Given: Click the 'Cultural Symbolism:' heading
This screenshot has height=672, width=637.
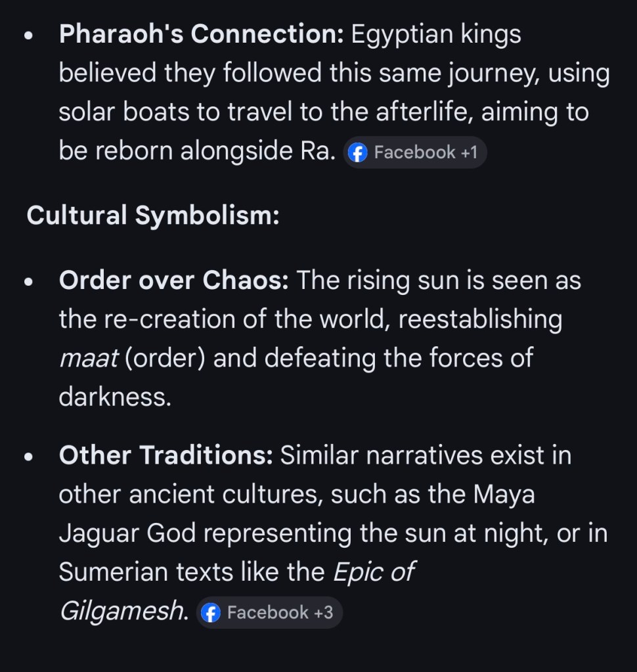Looking at the screenshot, I should click(x=153, y=215).
